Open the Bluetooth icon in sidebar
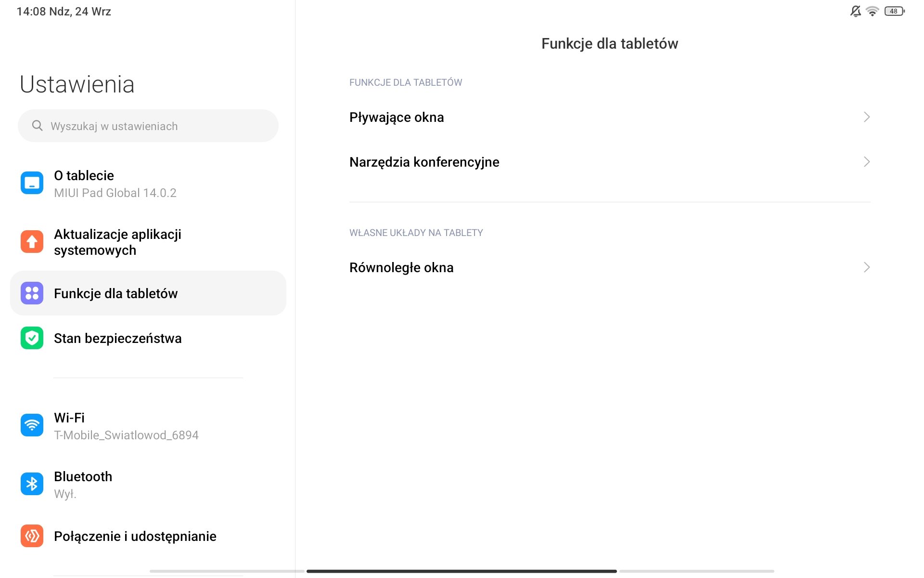924x578 pixels. click(32, 484)
